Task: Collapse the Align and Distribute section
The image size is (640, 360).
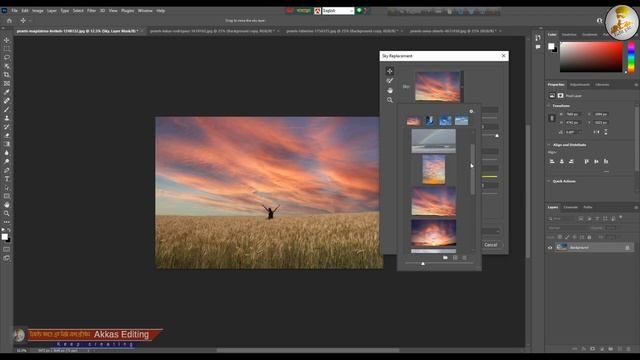Action: (x=549, y=145)
